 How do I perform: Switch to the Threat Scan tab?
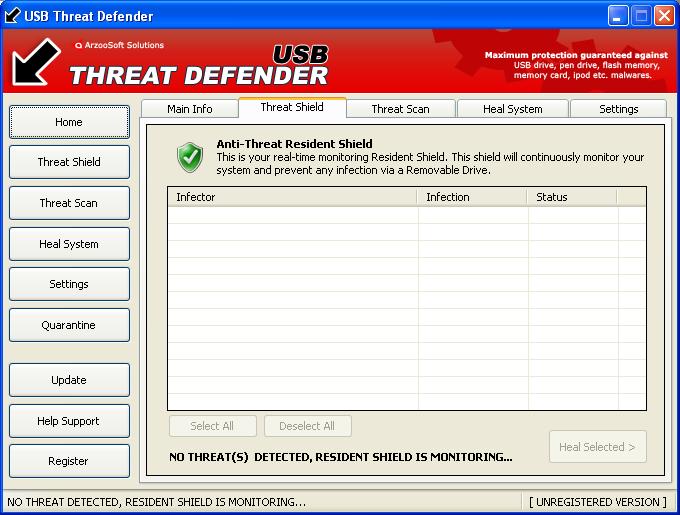coord(400,109)
